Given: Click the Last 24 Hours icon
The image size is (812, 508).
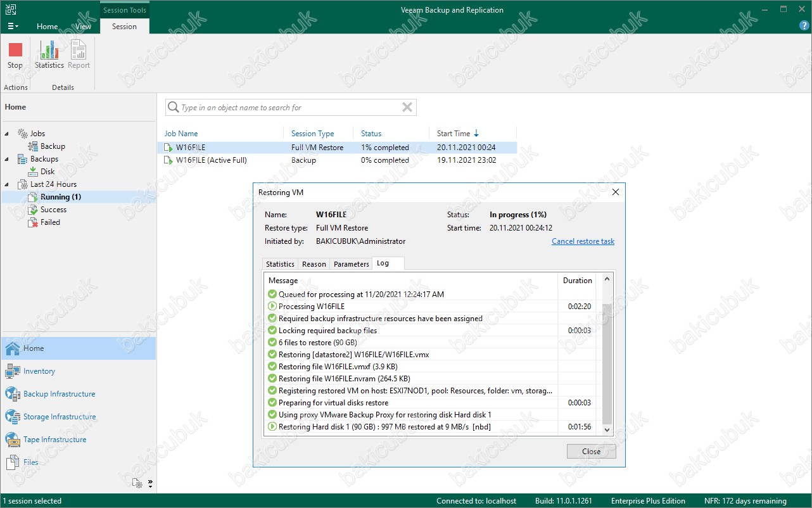Looking at the screenshot, I should pyautogui.click(x=22, y=184).
